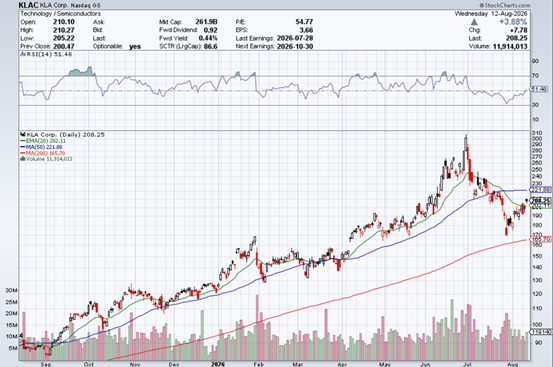The width and height of the screenshot is (553, 367).
Task: Click the MA(50) 221.88 legend text
Action: click(44, 147)
